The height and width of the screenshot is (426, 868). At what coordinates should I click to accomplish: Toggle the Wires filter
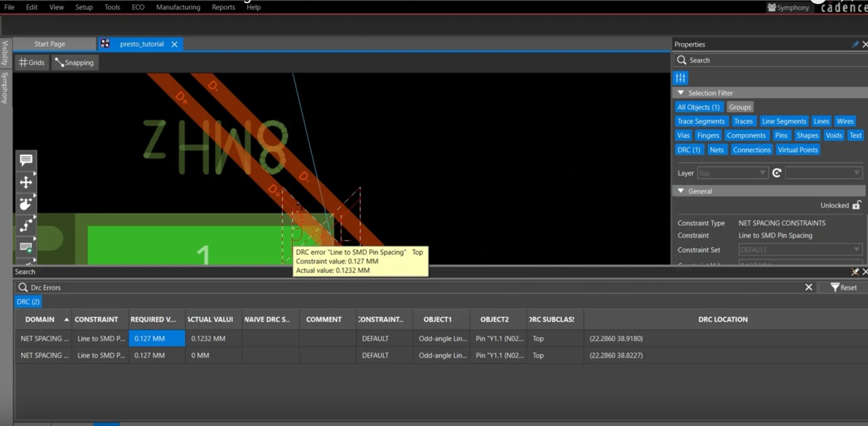click(845, 121)
